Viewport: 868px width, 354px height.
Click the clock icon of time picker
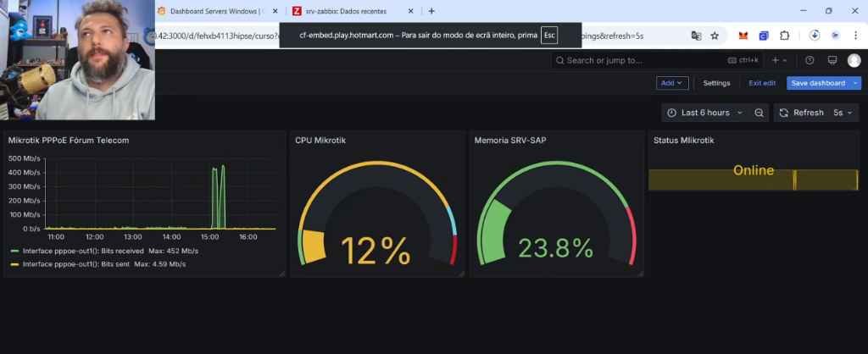coord(671,113)
